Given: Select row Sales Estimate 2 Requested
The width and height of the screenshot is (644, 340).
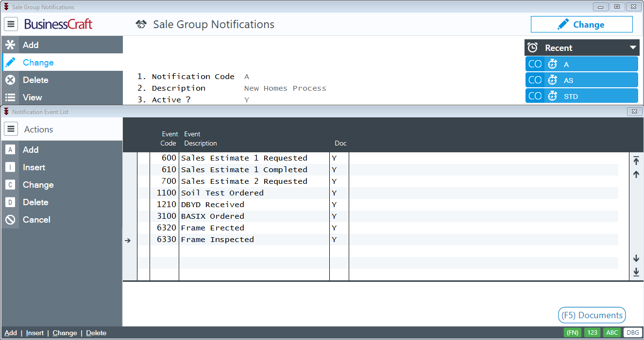Looking at the screenshot, I should tap(377, 181).
